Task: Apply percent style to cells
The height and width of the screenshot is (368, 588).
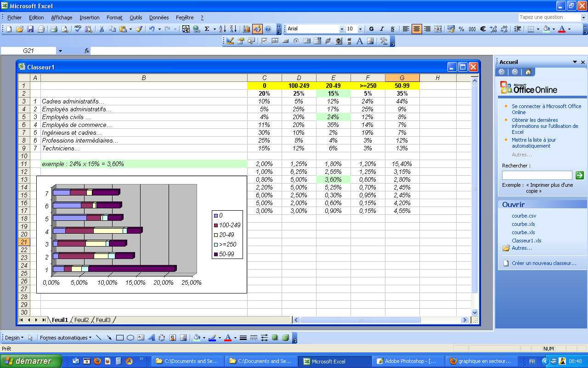Action: (462, 29)
